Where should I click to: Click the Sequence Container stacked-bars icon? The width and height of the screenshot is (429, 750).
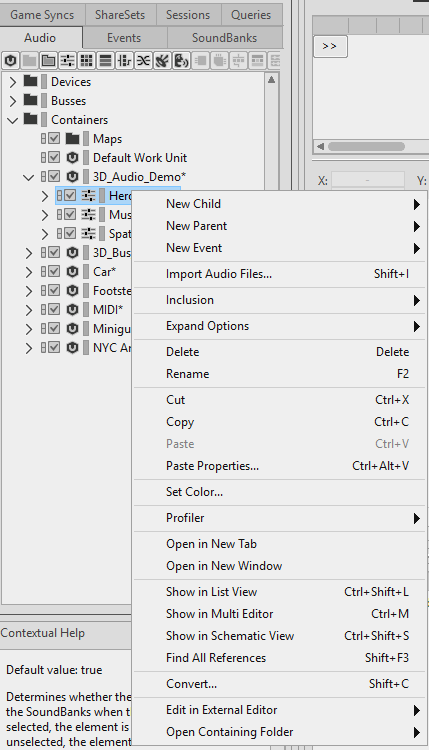[105, 61]
